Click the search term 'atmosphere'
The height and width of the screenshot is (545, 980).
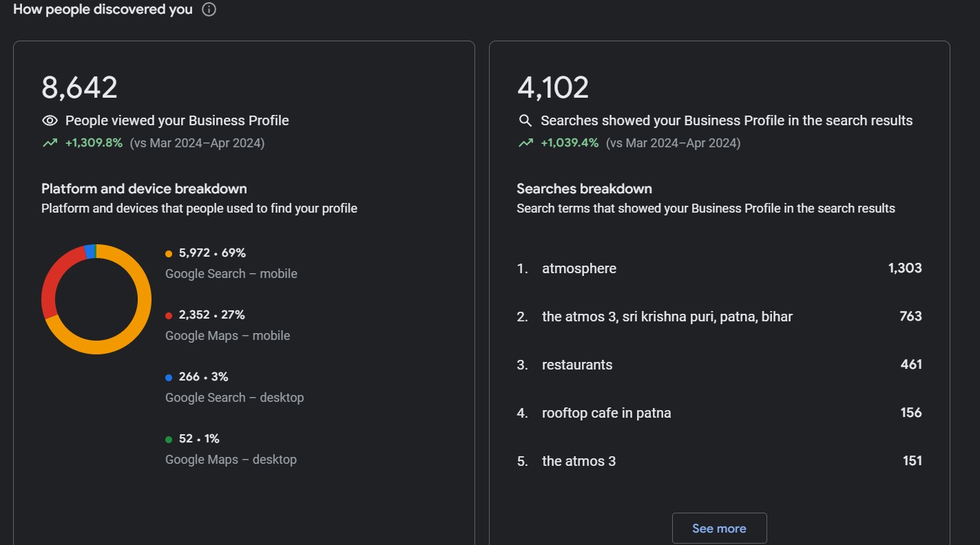(x=579, y=268)
